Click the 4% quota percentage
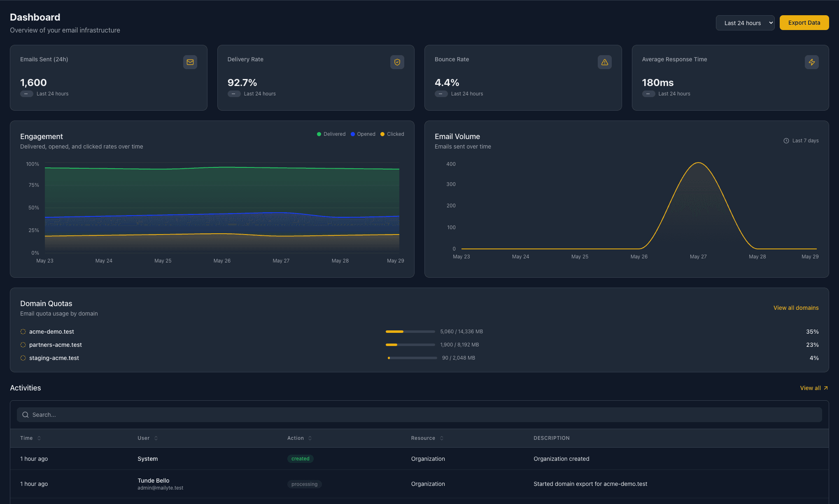The width and height of the screenshot is (839, 504). 814,358
